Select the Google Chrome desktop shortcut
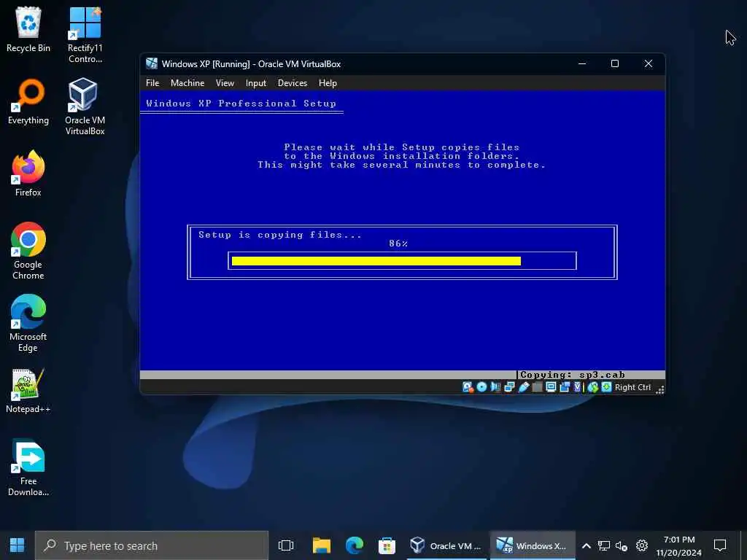Viewport: 747px width, 560px height. pyautogui.click(x=28, y=251)
